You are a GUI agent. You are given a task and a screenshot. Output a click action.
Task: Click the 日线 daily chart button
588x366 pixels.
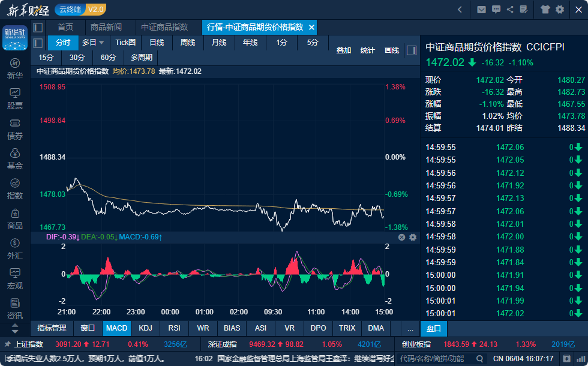pyautogui.click(x=157, y=43)
